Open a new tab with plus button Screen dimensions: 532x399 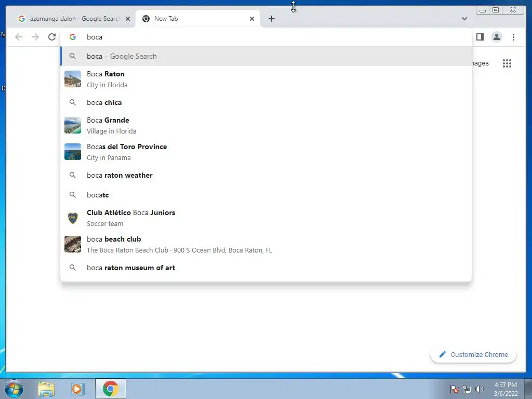coord(271,19)
